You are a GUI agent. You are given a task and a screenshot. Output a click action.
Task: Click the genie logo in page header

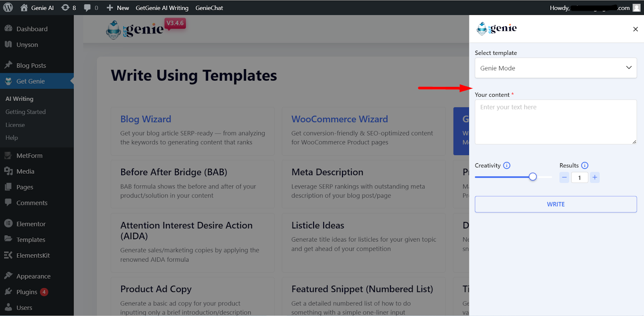135,29
